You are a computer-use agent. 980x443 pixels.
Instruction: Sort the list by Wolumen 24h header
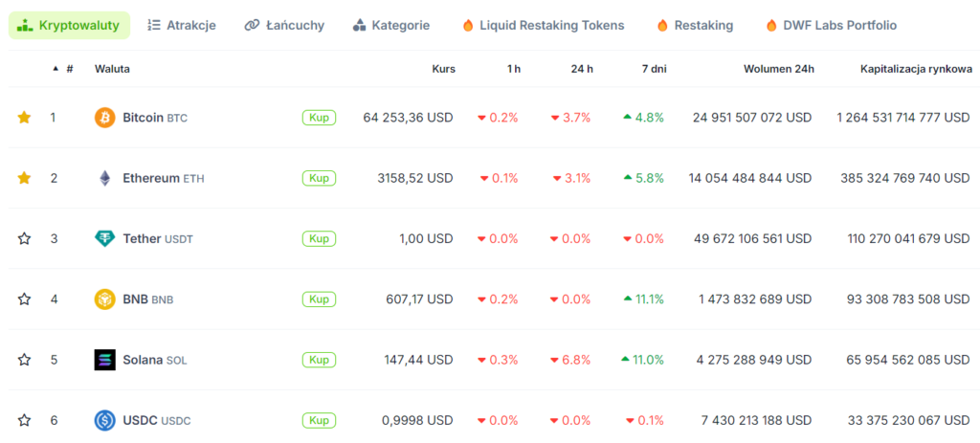click(778, 69)
